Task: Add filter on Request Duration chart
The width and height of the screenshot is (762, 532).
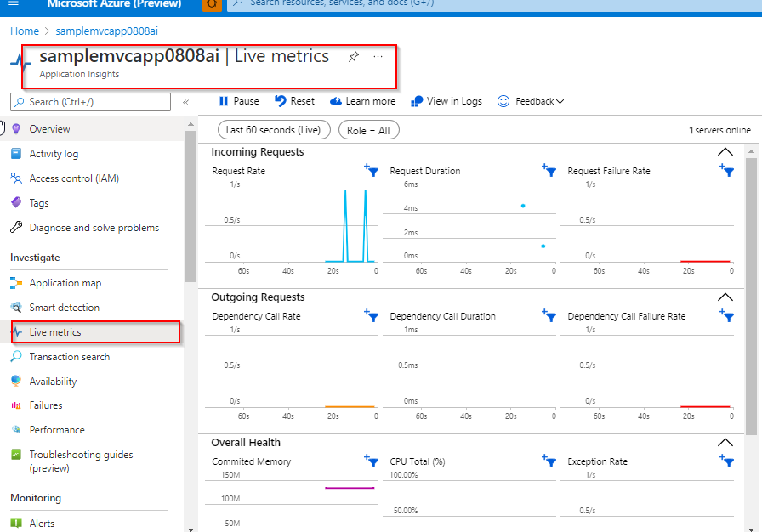Action: tap(549, 170)
